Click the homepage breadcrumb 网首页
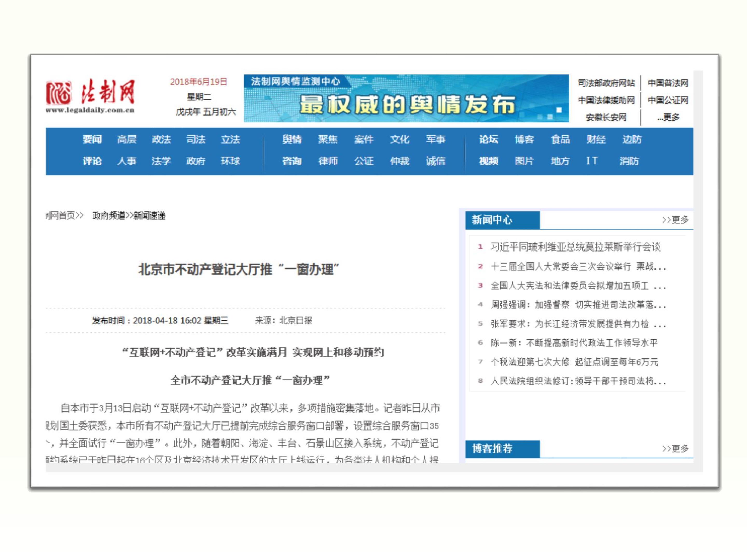The image size is (747, 560). (x=61, y=215)
